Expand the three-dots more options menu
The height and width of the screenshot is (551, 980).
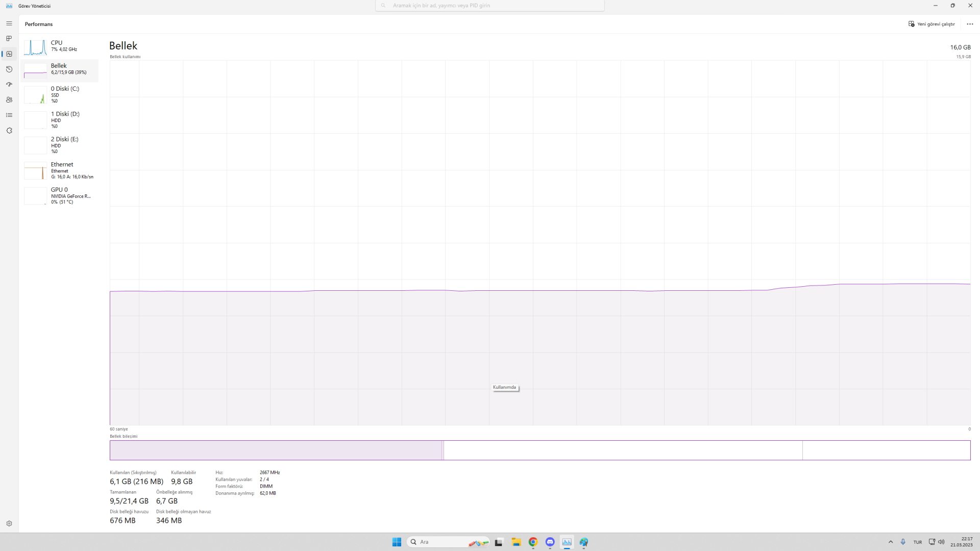coord(970,24)
